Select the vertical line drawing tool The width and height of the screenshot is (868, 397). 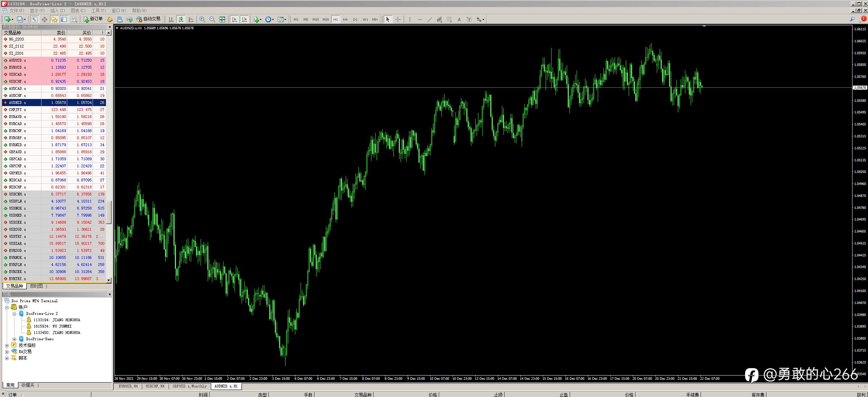410,19
